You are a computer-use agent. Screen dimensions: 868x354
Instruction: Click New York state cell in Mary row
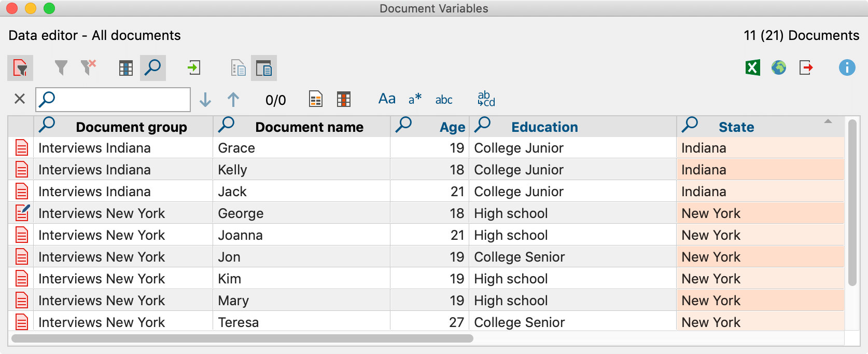760,301
